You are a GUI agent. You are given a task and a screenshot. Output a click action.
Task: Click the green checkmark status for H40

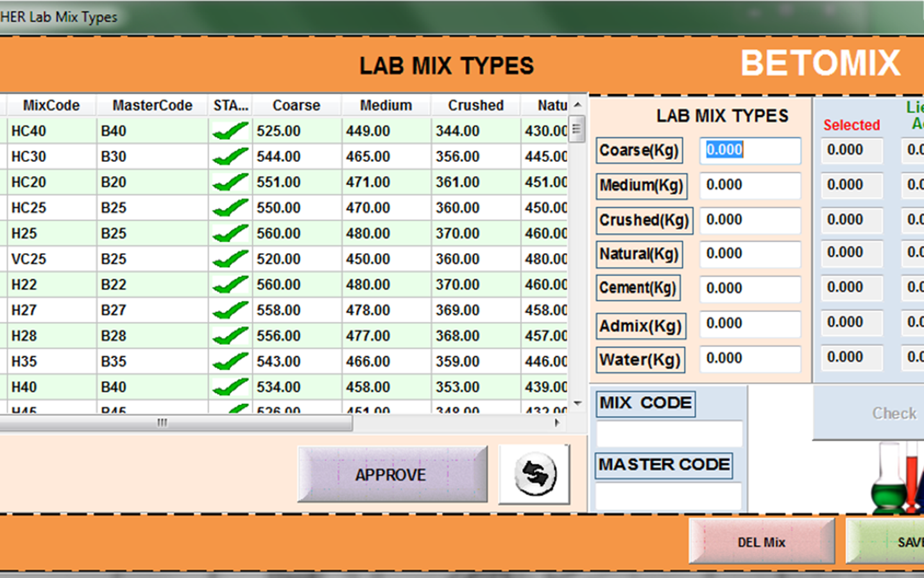coord(230,387)
